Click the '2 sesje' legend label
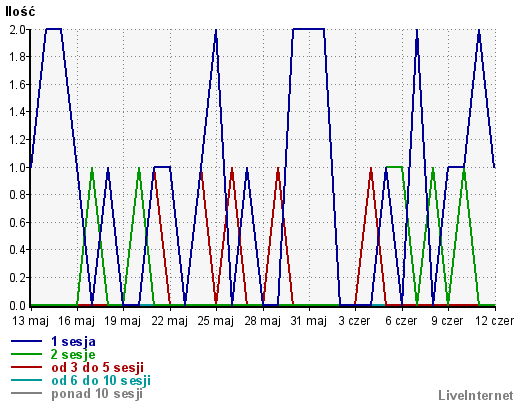 tap(73, 354)
